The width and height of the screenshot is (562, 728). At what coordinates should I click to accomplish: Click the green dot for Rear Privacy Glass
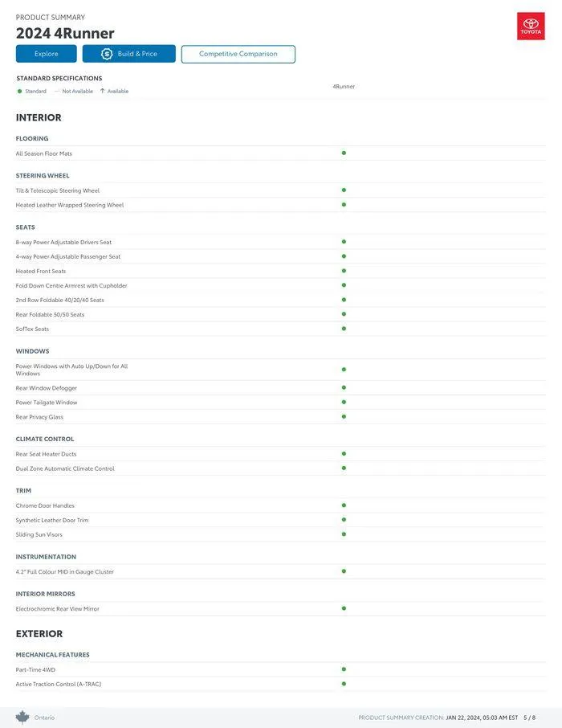click(344, 417)
